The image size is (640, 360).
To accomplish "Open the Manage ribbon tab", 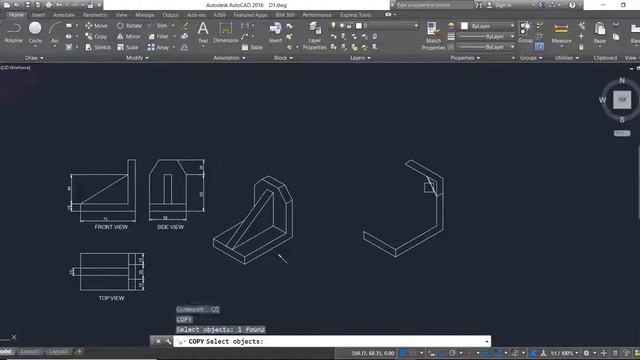I will (145, 15).
